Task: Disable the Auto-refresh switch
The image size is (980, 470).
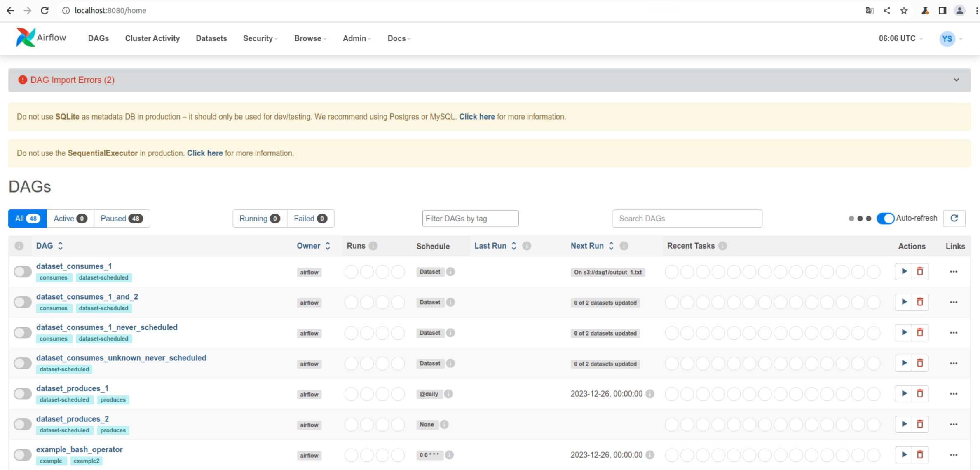Action: pos(885,218)
